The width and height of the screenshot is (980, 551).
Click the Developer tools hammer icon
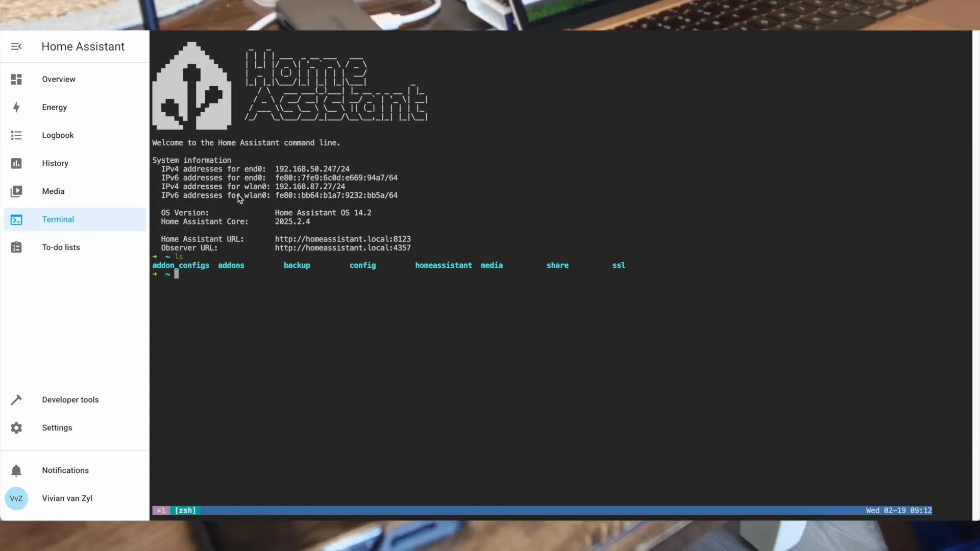[x=16, y=399]
